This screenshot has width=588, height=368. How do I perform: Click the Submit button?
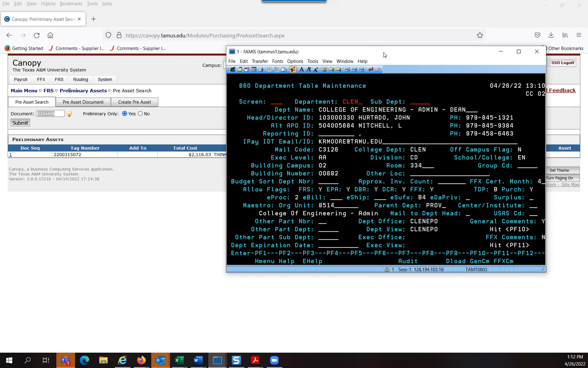[20, 123]
